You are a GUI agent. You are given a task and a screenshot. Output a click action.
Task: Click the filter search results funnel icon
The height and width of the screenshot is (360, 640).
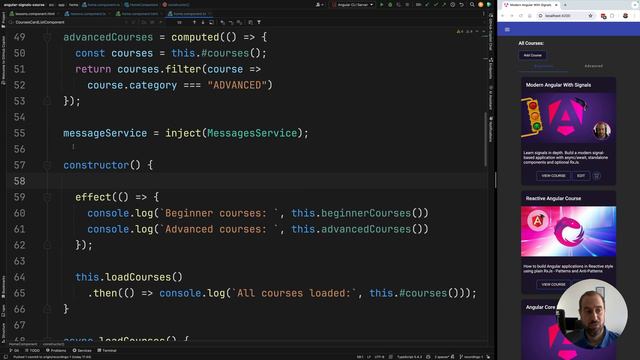259,22
